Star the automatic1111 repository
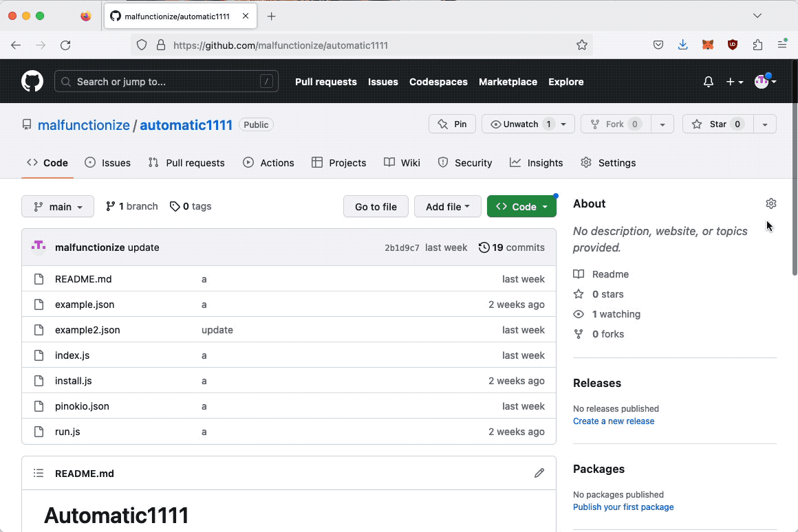 [718, 124]
